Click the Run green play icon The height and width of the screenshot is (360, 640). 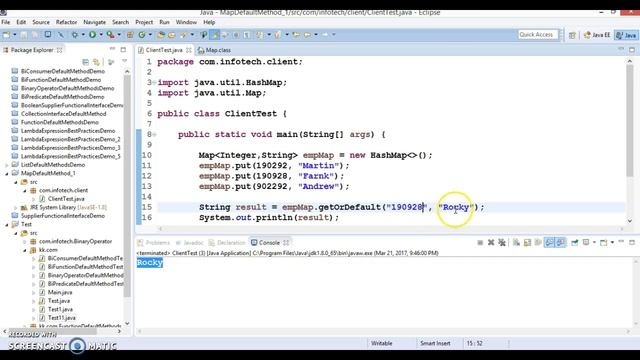(93, 35)
